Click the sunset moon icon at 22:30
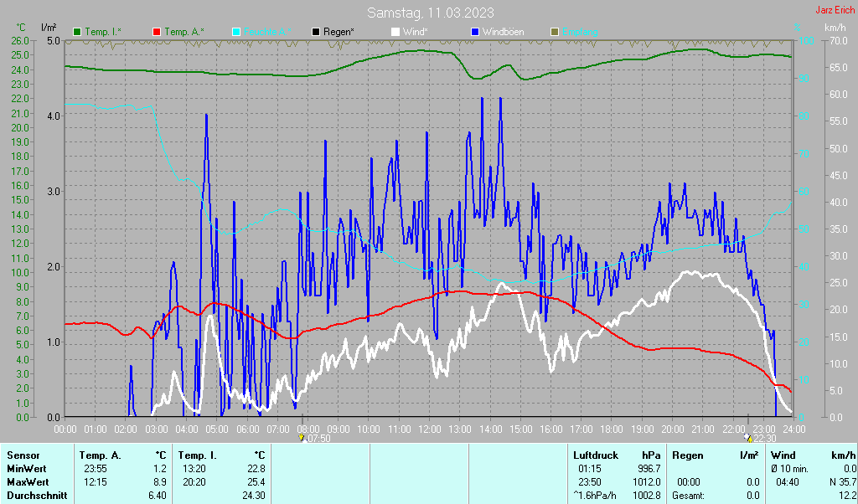This screenshot has height=504, width=858. pyautogui.click(x=748, y=438)
